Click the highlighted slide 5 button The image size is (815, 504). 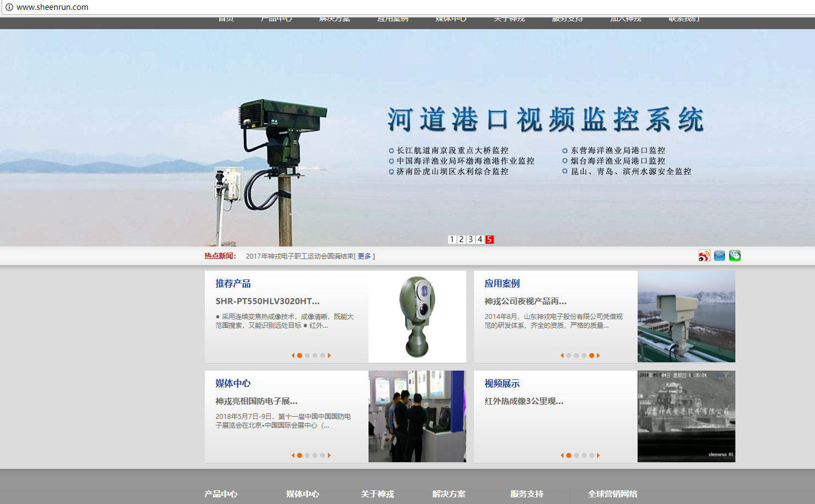489,239
